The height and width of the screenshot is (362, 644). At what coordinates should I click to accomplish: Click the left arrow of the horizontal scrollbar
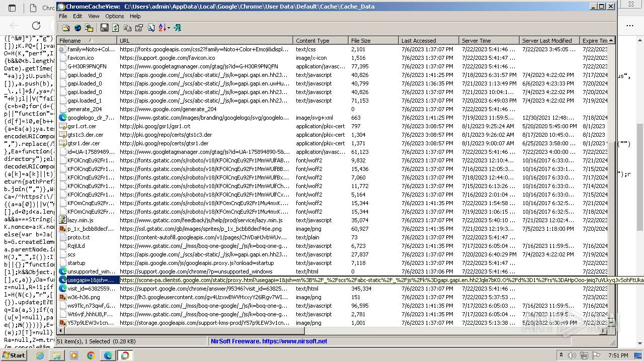(61, 331)
